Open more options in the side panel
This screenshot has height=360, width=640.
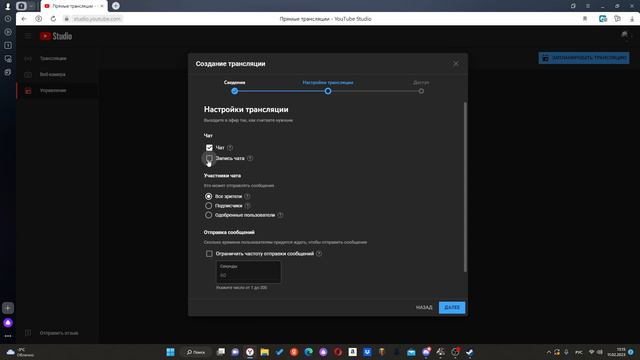coord(8,336)
